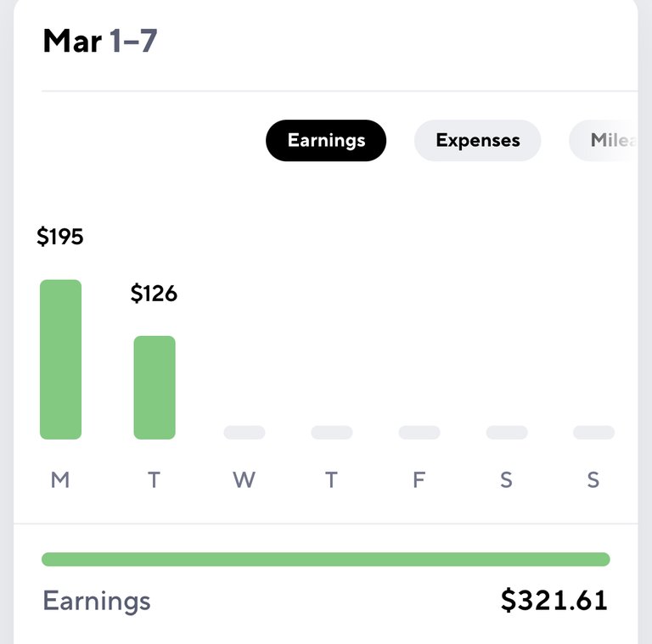Switch to the Expenses tab
This screenshot has height=644, width=652.
[x=478, y=141]
